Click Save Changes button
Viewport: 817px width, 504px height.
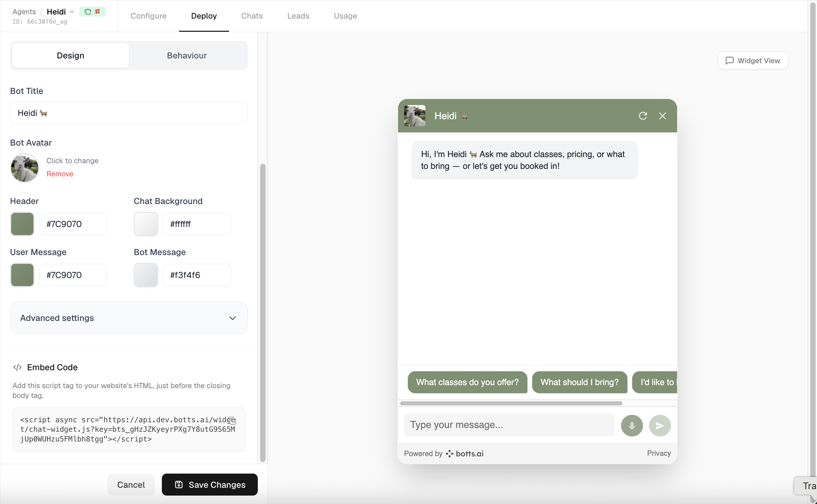(x=209, y=485)
